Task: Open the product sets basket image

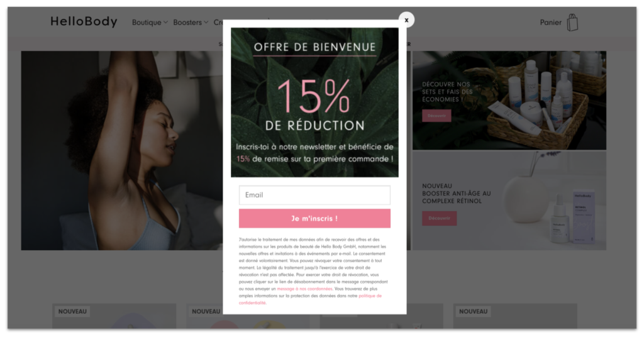Action: [509, 101]
